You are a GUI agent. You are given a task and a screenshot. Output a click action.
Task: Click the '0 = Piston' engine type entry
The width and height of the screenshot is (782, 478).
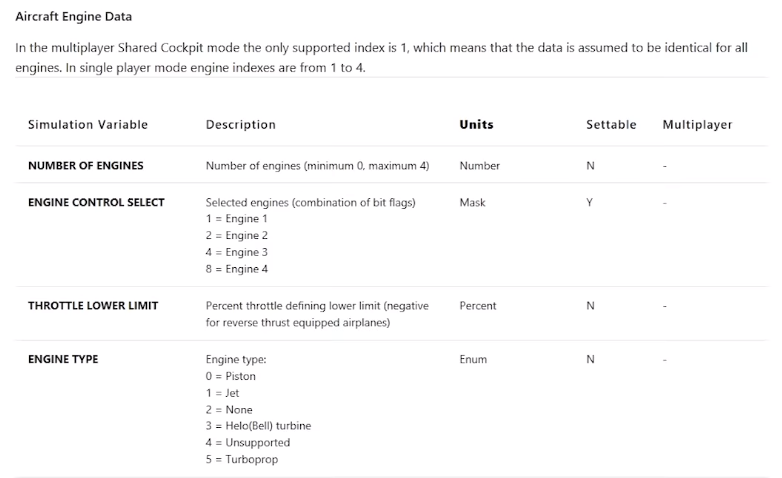point(230,376)
